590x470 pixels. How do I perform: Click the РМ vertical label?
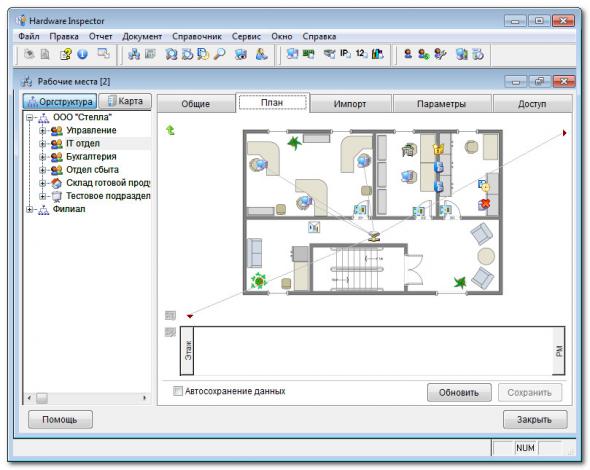pos(559,351)
